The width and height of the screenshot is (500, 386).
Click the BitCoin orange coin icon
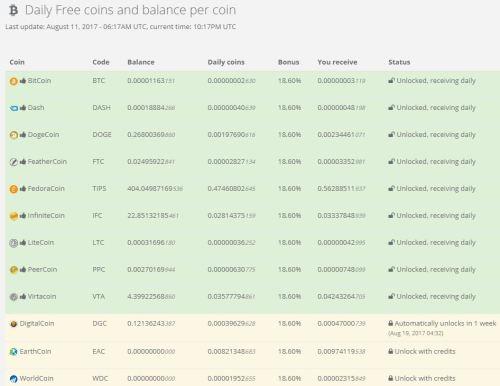[x=13, y=81]
